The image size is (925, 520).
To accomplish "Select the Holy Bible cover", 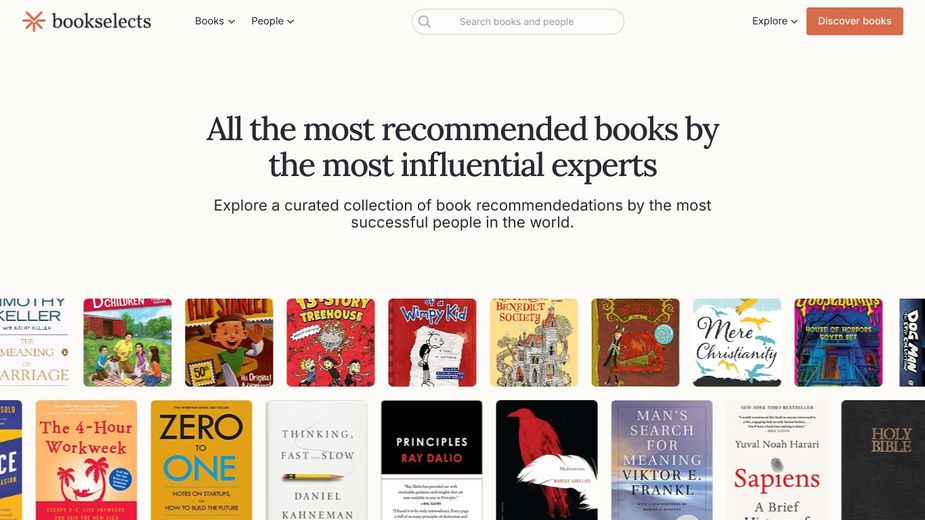I will pos(883,460).
